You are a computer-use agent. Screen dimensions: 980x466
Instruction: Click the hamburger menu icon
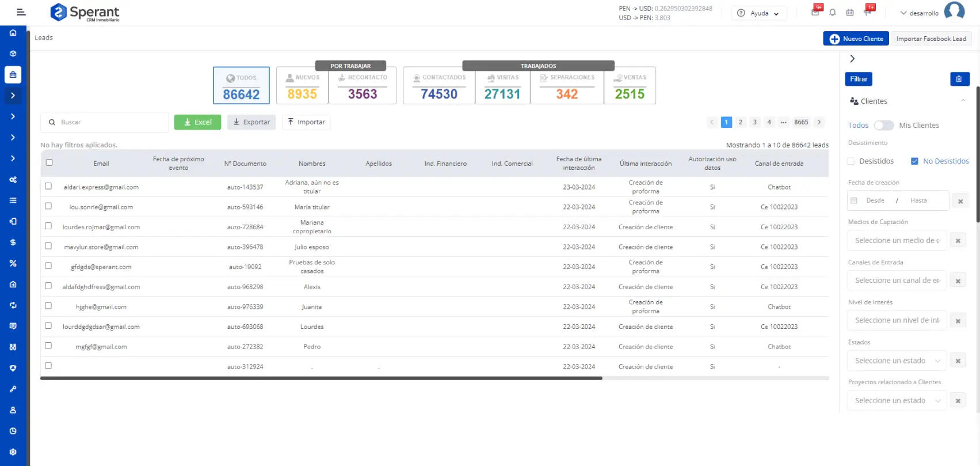click(21, 12)
